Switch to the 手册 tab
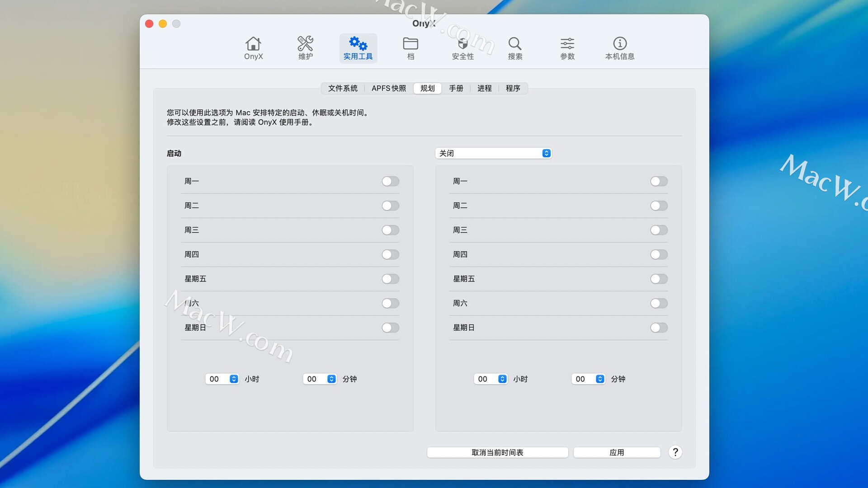This screenshot has width=868, height=488. pyautogui.click(x=456, y=88)
